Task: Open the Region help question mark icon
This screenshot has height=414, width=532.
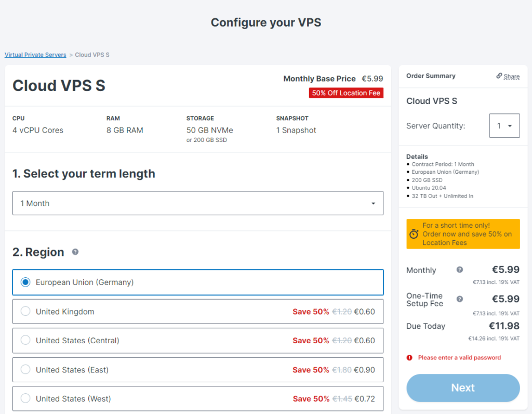Action: (x=75, y=252)
